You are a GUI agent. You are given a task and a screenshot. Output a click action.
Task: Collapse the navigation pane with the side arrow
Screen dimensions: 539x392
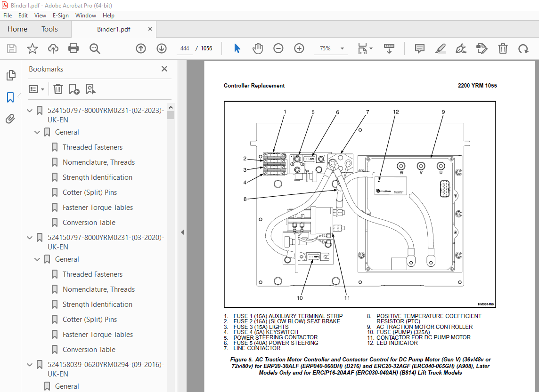[x=182, y=232]
